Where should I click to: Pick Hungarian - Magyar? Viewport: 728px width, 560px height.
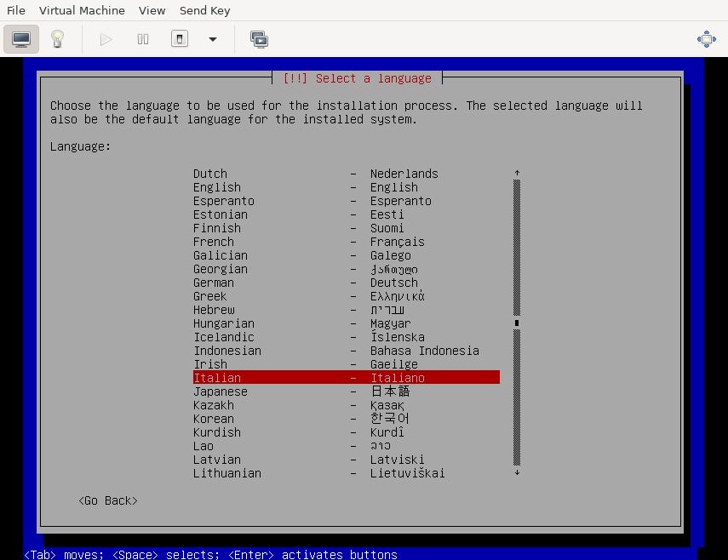point(347,323)
